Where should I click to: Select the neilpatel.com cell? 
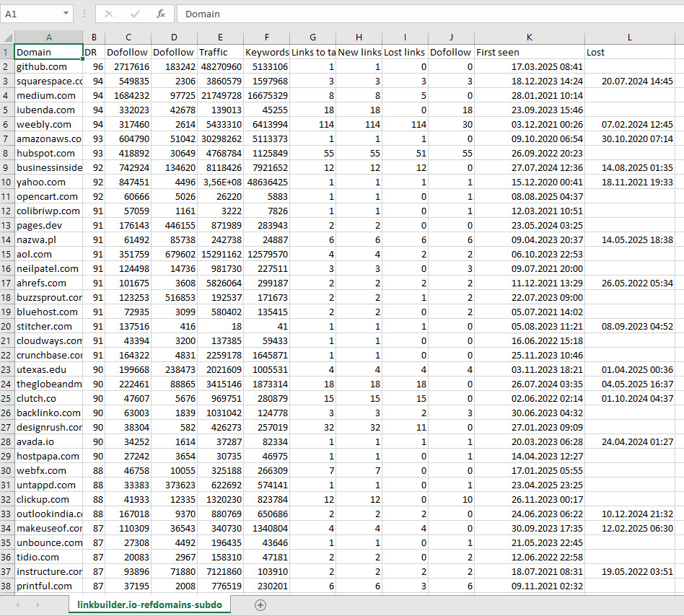49,268
